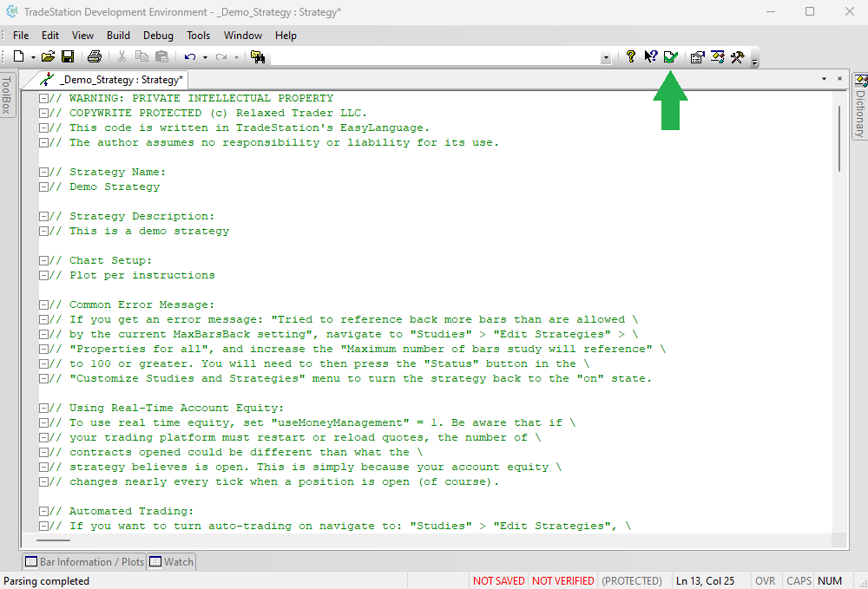Open the Undo history dropdown arrow
The height and width of the screenshot is (589, 868).
(205, 57)
